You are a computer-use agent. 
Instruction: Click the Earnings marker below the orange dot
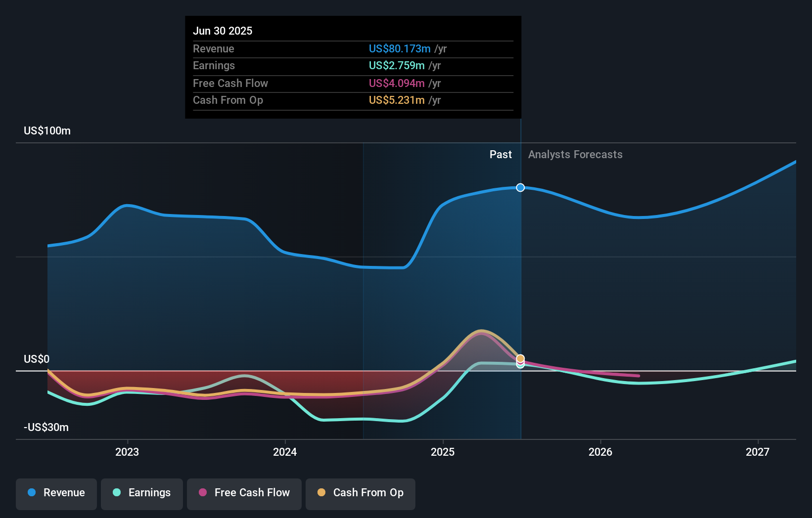click(x=520, y=366)
